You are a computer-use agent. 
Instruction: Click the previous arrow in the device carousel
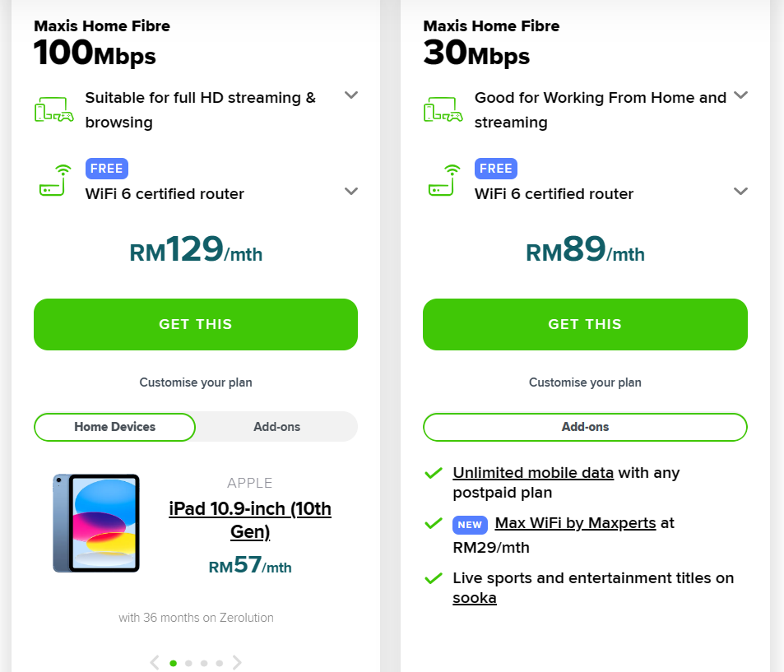point(155,662)
